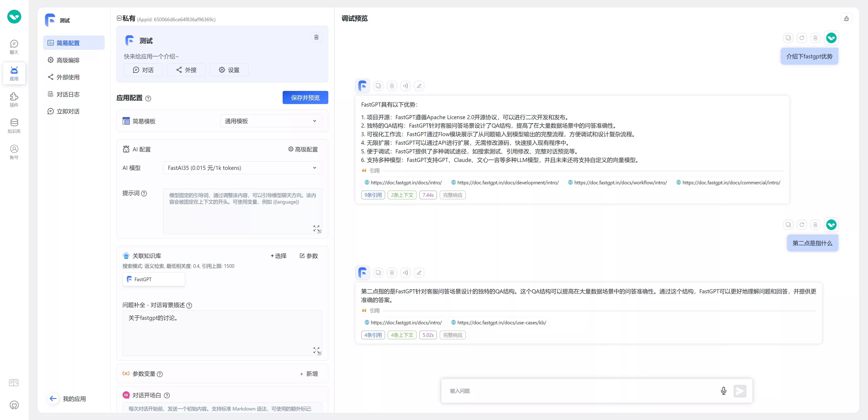868x420 pixels.
Task: Switch to 高级编排 in side menu
Action: [68, 60]
